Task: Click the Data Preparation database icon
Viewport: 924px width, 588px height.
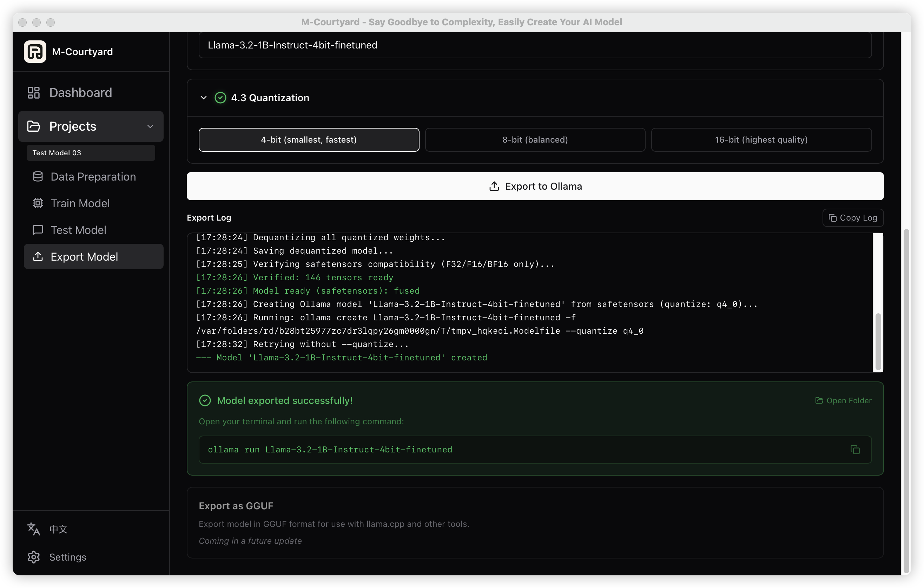Action: pos(38,177)
